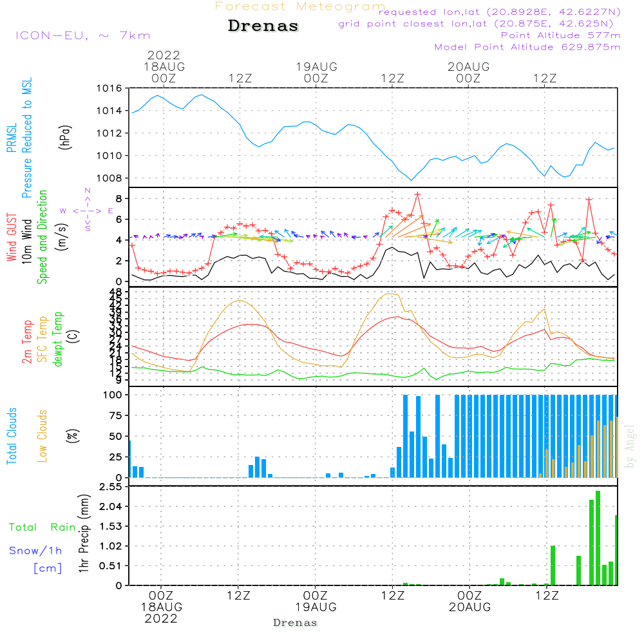
Task: Click the '2.55' precipitation axis value
Action: tap(111, 487)
